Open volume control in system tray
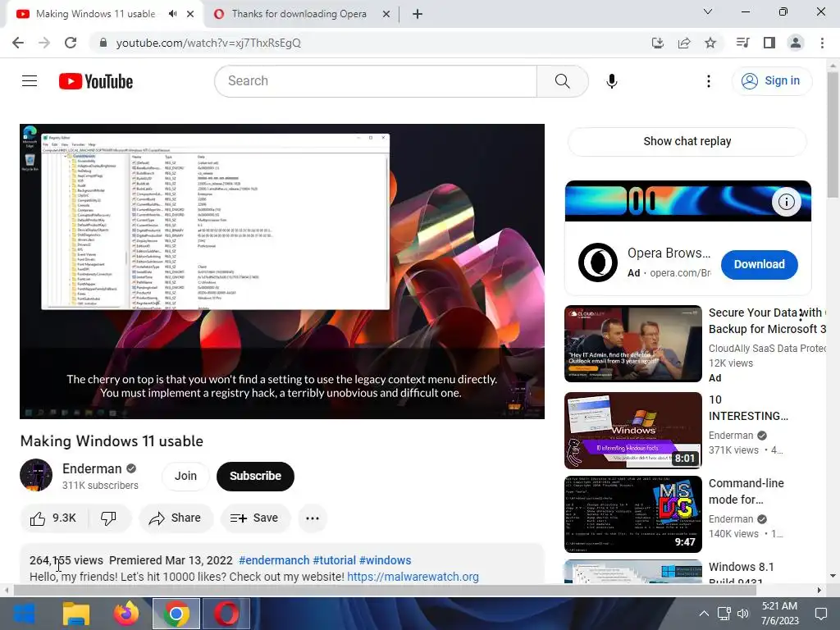The height and width of the screenshot is (630, 840). pos(743,614)
